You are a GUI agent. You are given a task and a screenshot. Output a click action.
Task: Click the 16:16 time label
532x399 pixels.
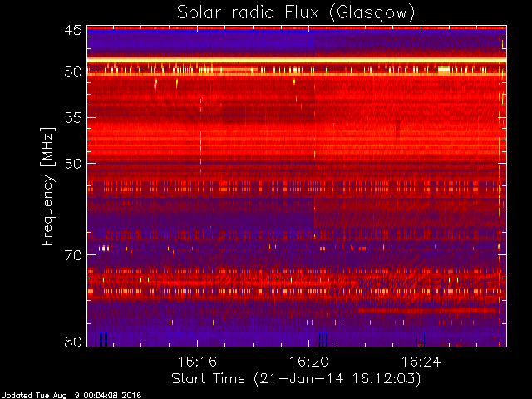click(197, 362)
